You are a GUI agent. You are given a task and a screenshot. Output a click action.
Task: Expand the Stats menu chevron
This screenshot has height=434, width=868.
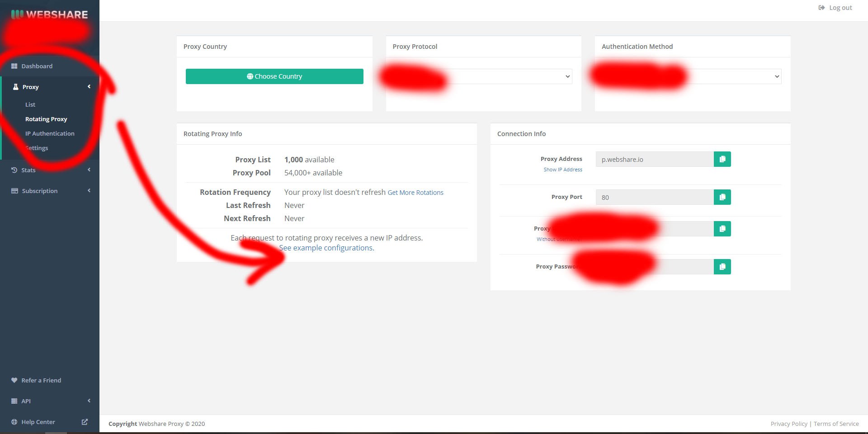point(89,170)
